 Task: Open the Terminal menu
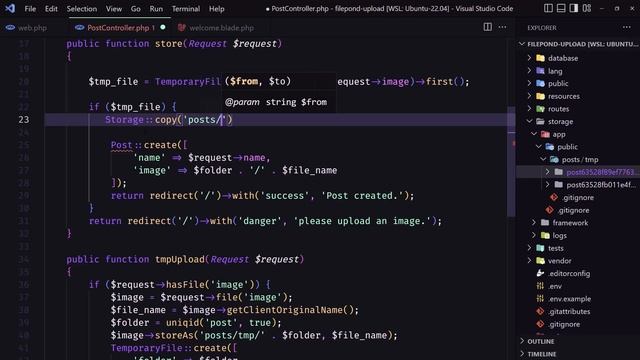186,9
